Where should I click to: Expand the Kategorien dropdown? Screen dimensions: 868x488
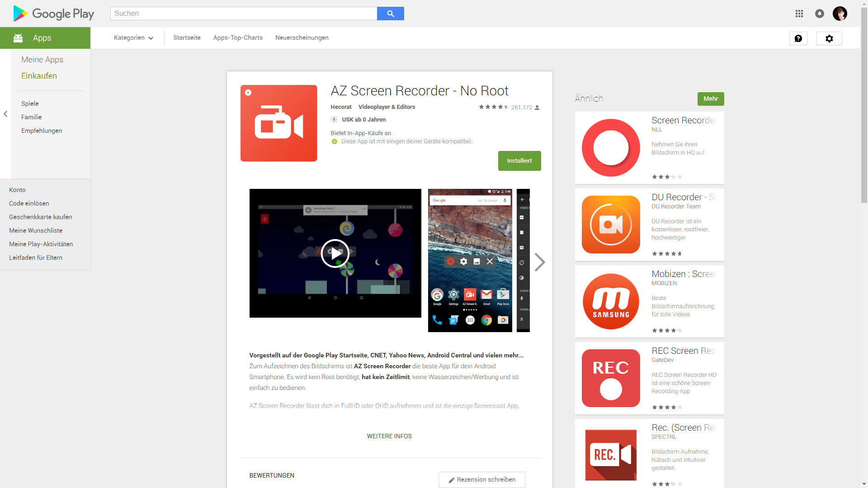pos(133,38)
